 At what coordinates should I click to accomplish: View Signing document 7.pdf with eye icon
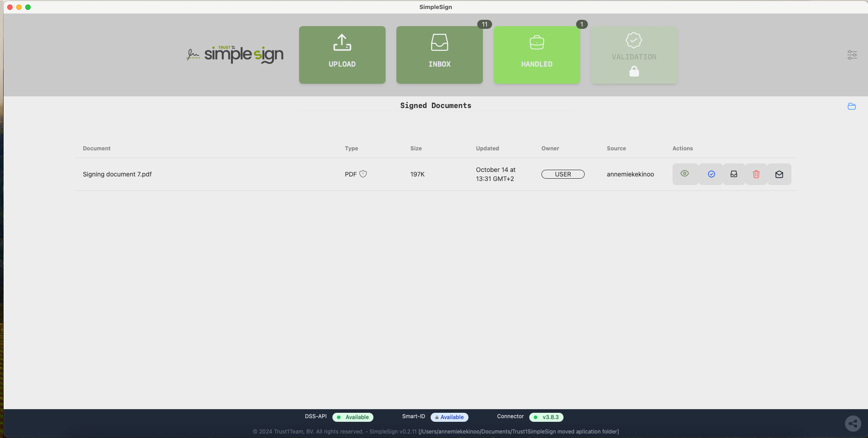click(x=685, y=174)
